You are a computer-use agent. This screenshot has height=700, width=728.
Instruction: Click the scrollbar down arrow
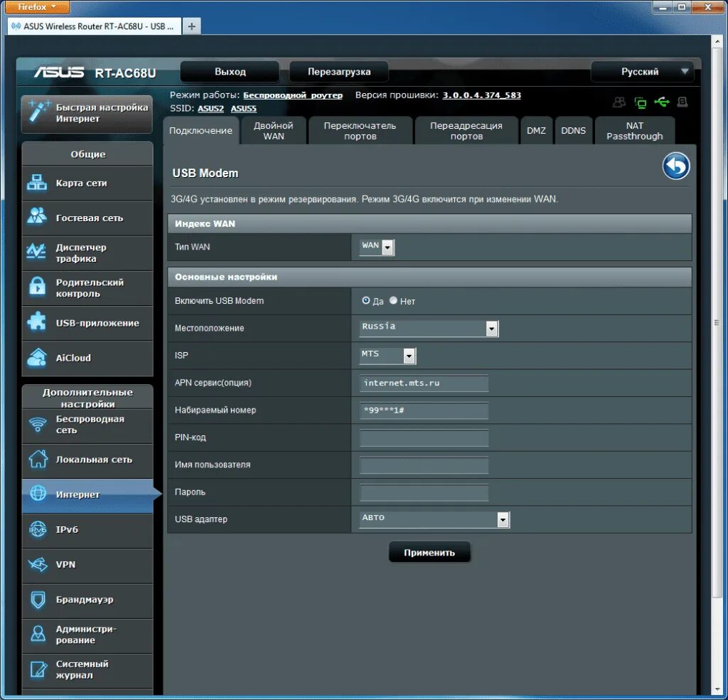pos(717,690)
